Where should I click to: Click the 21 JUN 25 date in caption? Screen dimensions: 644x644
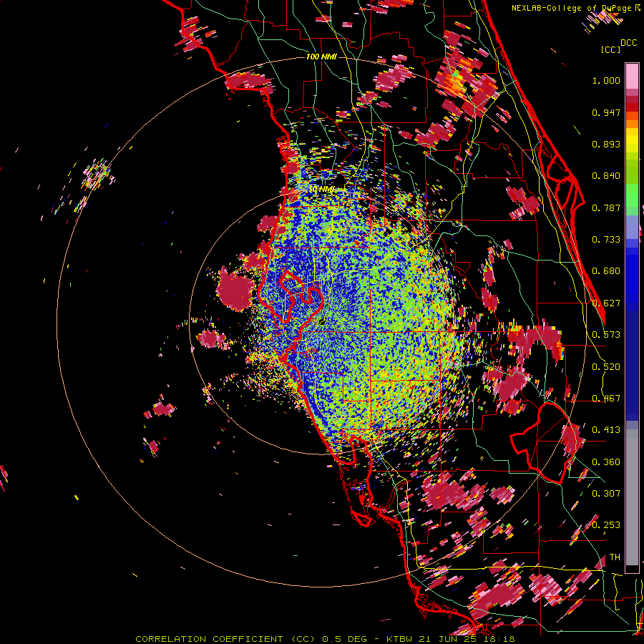[x=449, y=639]
